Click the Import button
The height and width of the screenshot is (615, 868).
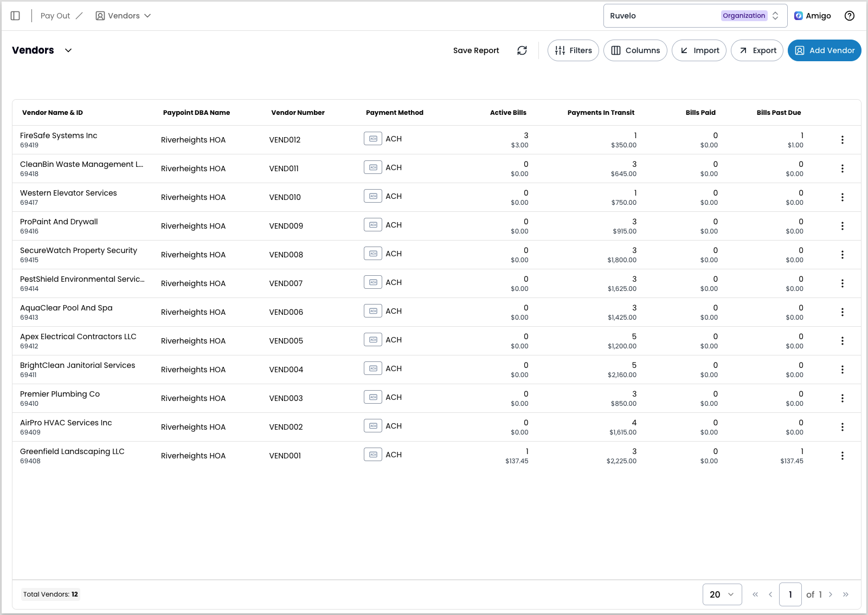pyautogui.click(x=699, y=50)
